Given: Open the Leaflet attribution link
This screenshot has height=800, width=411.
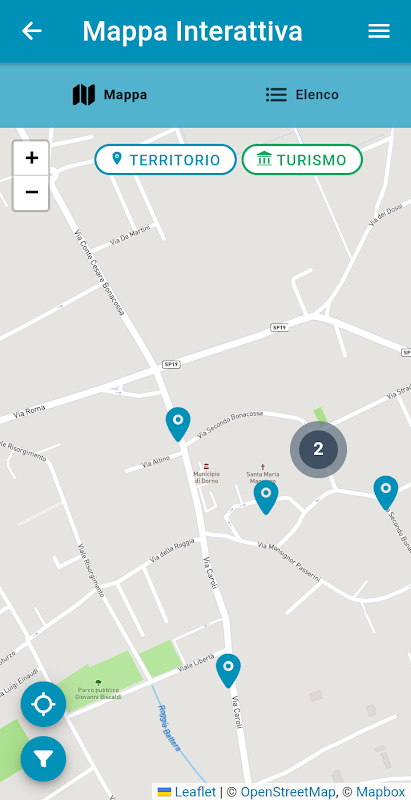Looking at the screenshot, I should tap(195, 792).
